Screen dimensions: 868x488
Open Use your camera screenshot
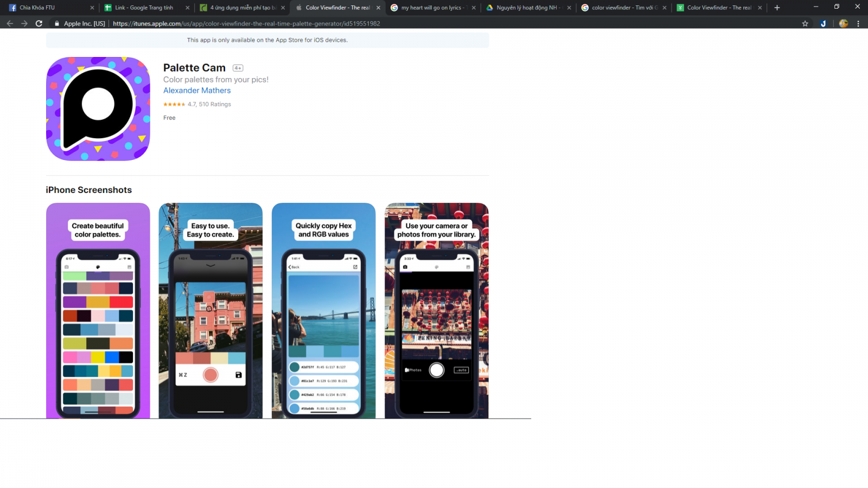(x=437, y=311)
